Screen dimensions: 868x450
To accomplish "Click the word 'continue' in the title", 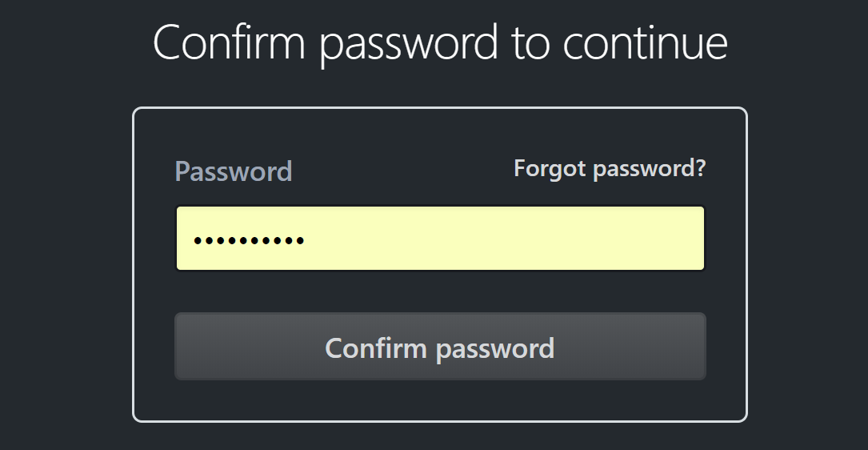I will 646,42.
